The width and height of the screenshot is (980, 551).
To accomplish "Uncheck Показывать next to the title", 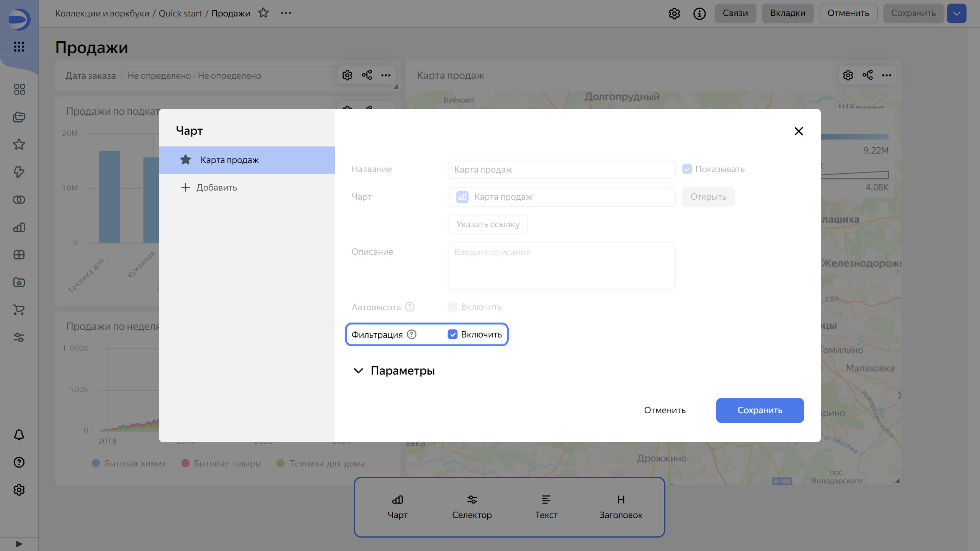I will (687, 169).
